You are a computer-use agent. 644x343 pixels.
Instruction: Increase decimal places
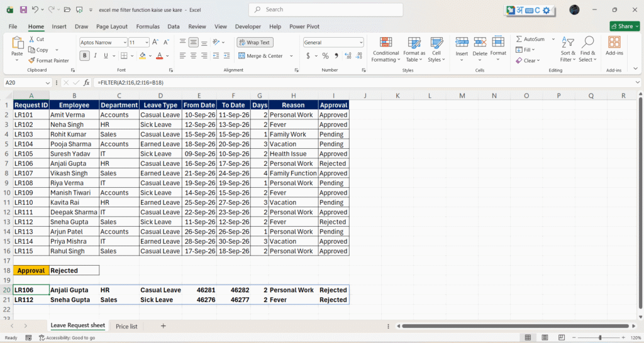coord(348,55)
